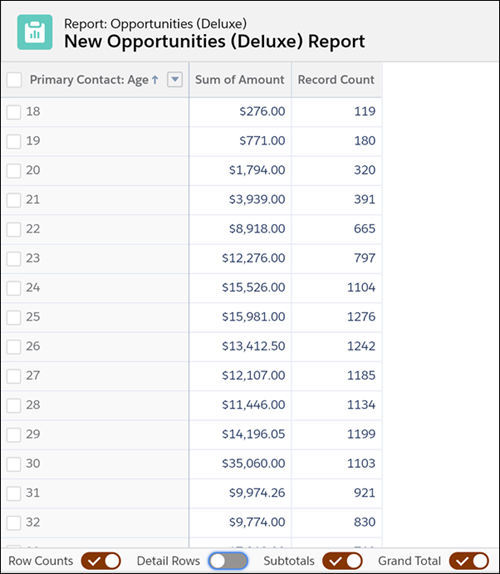The height and width of the screenshot is (574, 500).
Task: Check the box for age 19 row
Action: point(14,141)
